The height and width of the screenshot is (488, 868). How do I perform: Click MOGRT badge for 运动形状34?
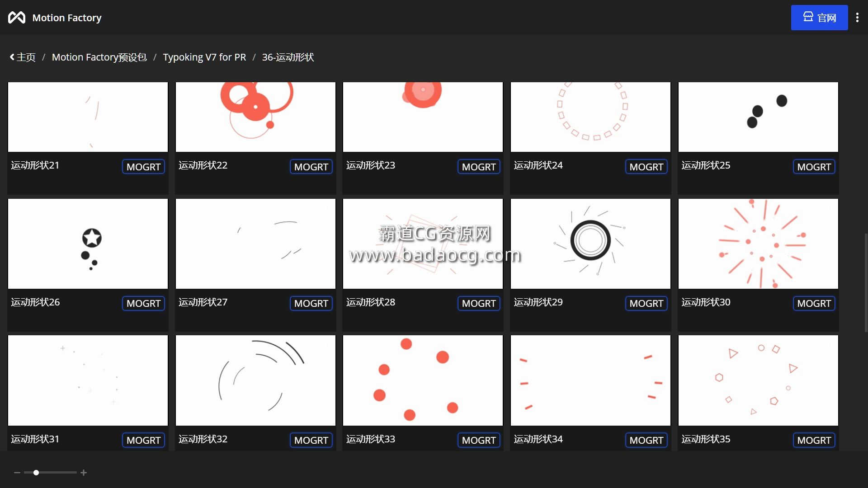[646, 440]
